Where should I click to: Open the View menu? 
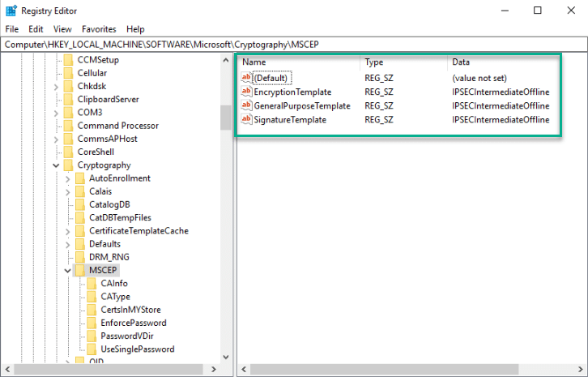[62, 29]
